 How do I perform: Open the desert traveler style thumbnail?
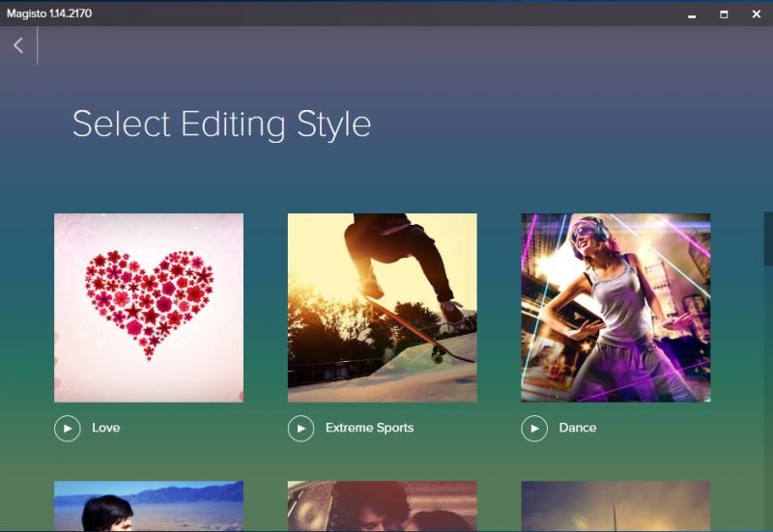click(x=149, y=505)
